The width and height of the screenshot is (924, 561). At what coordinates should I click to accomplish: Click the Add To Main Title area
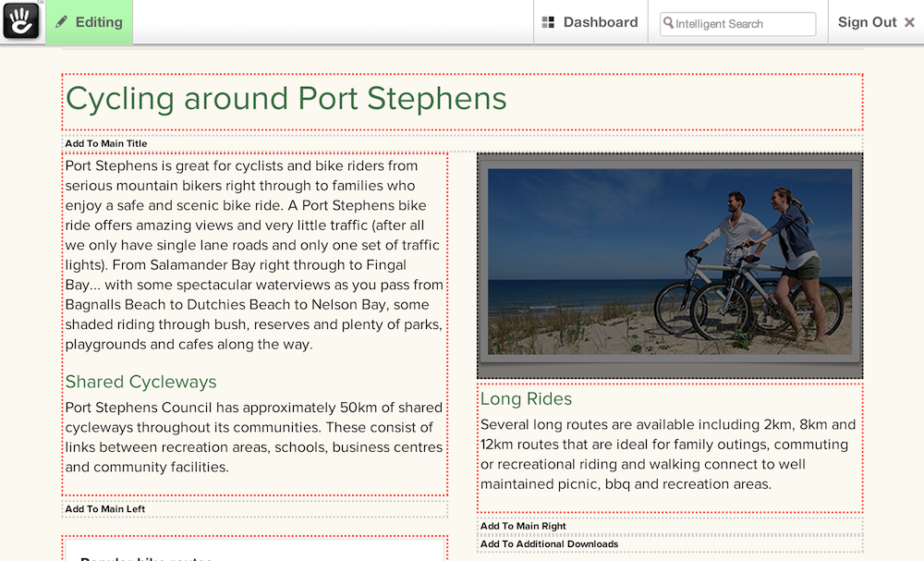pos(106,144)
